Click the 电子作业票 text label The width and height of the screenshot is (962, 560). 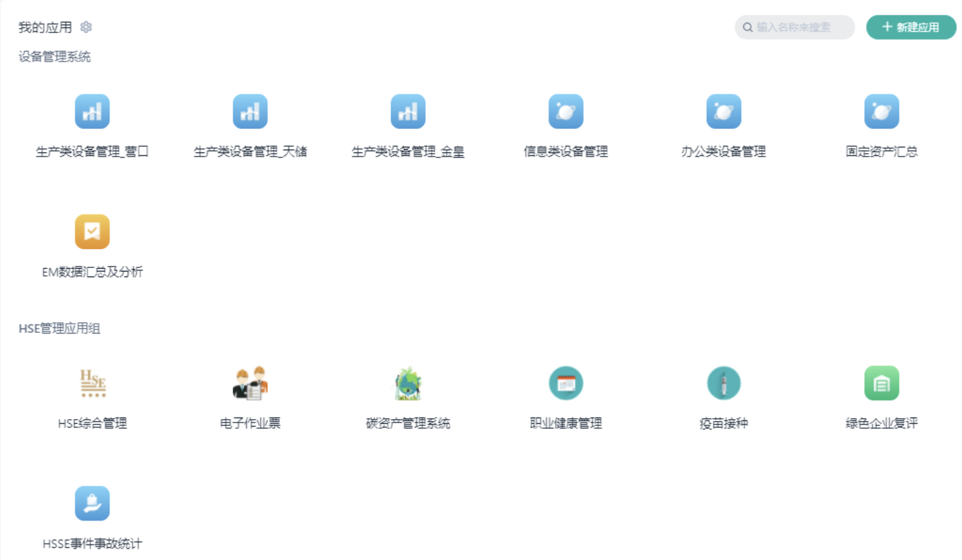(x=250, y=424)
